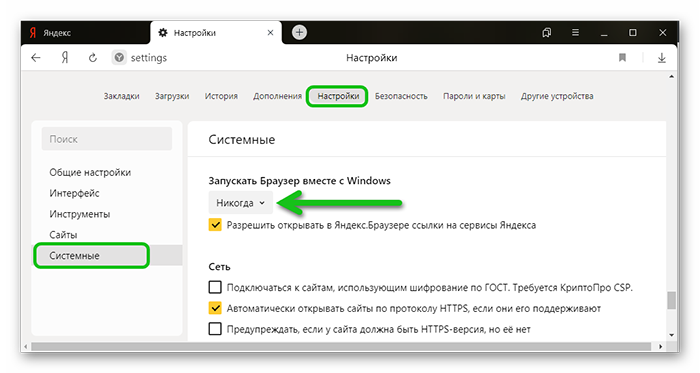Click the horizontal scroll right arrow
700x373 pixels.
click(x=660, y=347)
